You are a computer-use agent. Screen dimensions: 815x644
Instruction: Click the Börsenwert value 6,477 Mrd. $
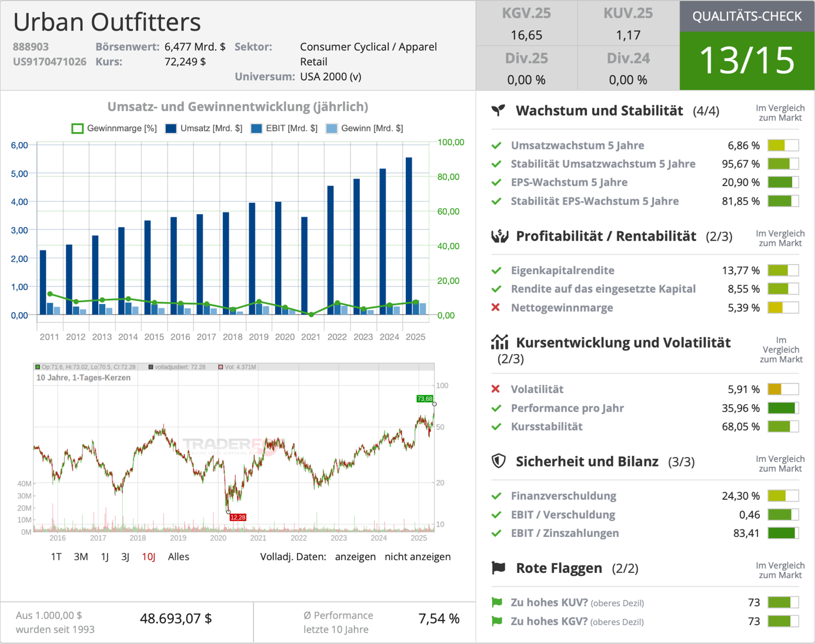click(195, 46)
